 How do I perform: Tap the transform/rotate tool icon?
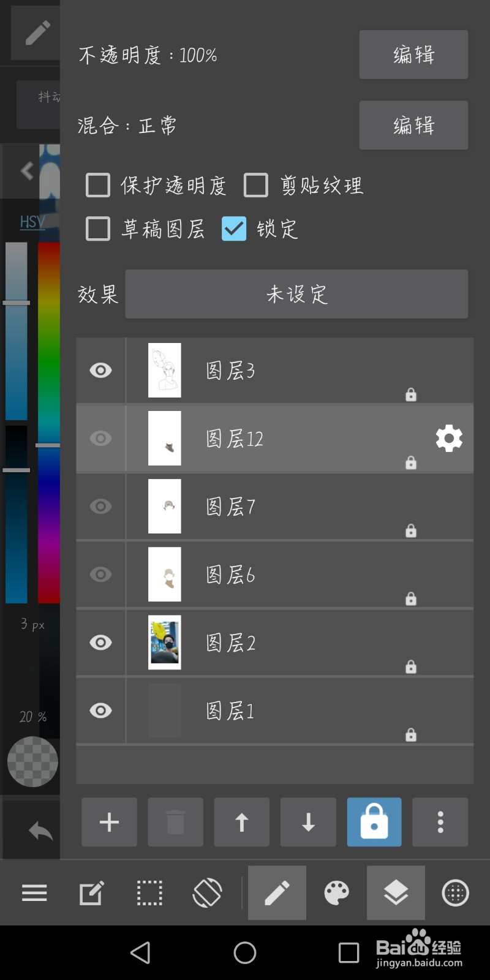207,893
